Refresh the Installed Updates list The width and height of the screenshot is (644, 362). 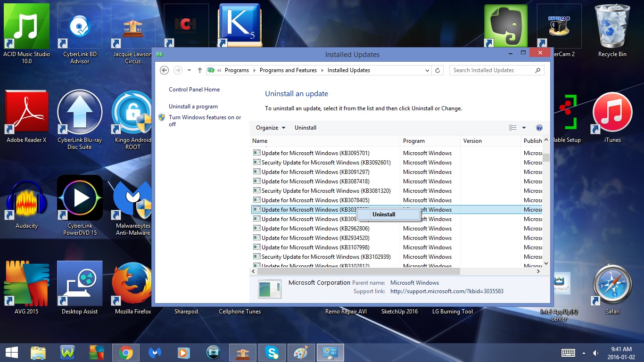tap(438, 70)
